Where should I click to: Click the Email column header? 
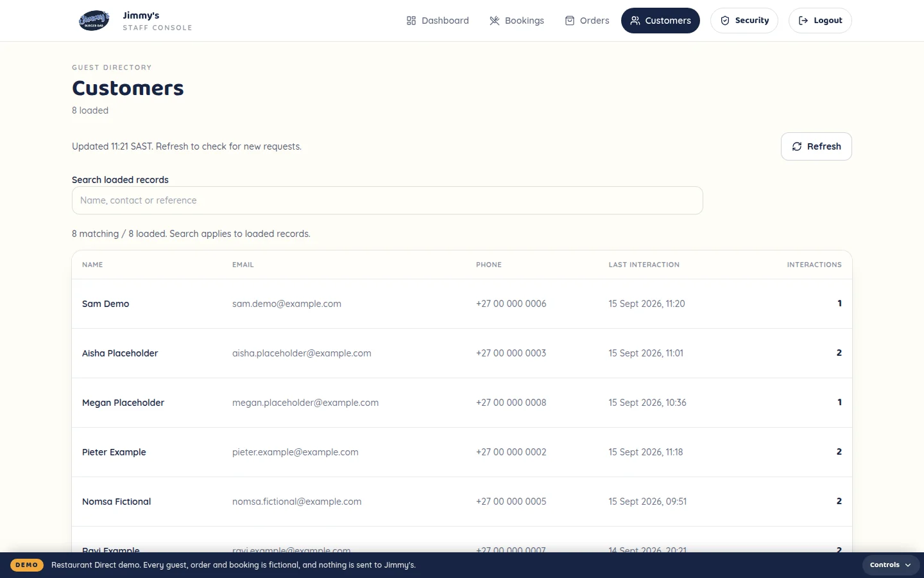(x=243, y=265)
